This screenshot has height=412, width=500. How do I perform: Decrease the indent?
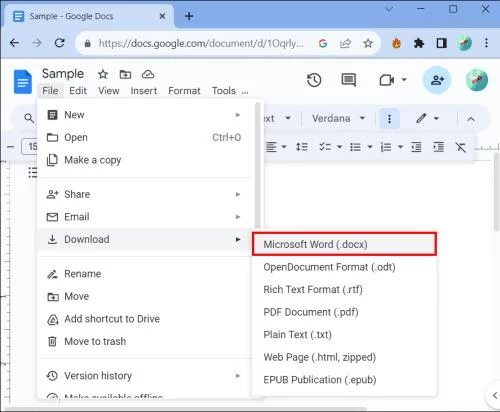coord(416,147)
